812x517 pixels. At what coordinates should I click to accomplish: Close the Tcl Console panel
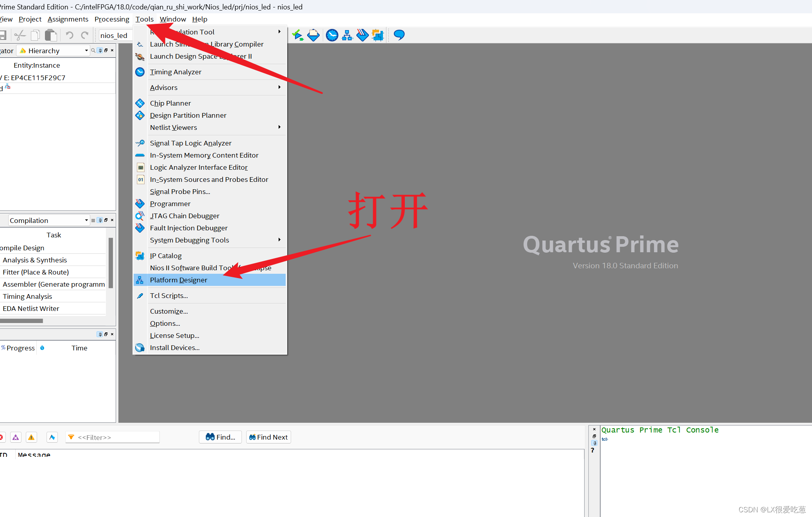(x=594, y=429)
